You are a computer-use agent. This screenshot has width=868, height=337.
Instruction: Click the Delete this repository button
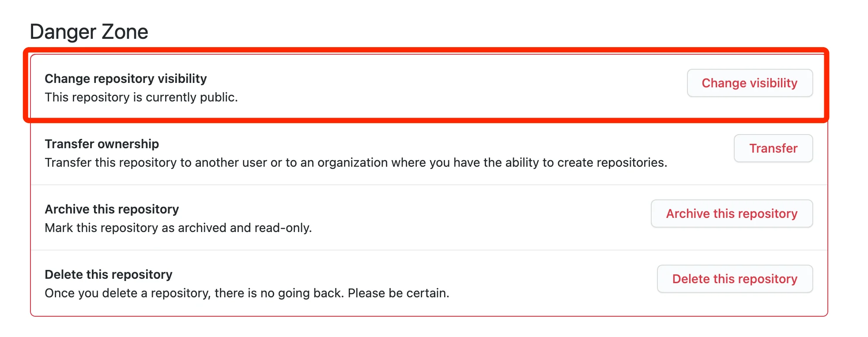coord(734,279)
